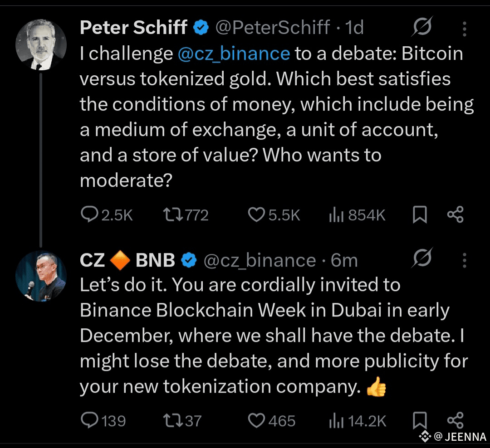Retweet CZ's debate reply
490x448 pixels.
point(172,420)
